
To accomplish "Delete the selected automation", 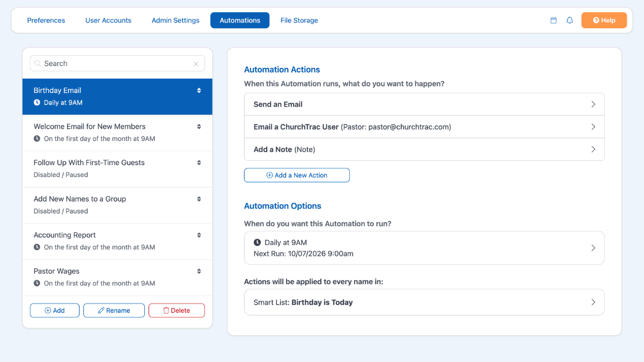I will pos(177,311).
